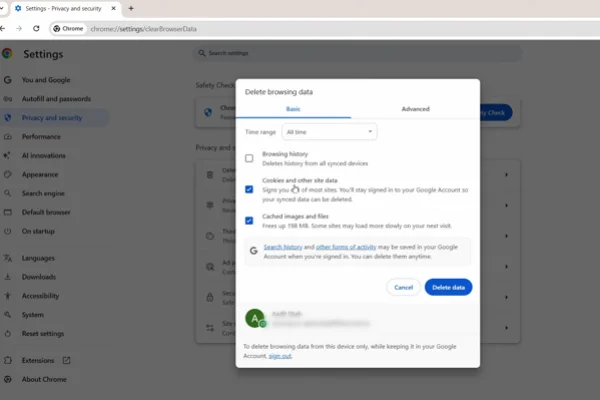Viewport: 600px width, 400px height.
Task: Open Privacy and security section
Action: coord(52,118)
